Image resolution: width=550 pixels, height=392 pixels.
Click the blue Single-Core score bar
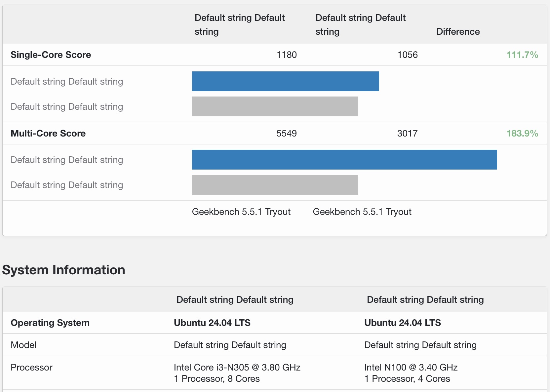pos(285,81)
